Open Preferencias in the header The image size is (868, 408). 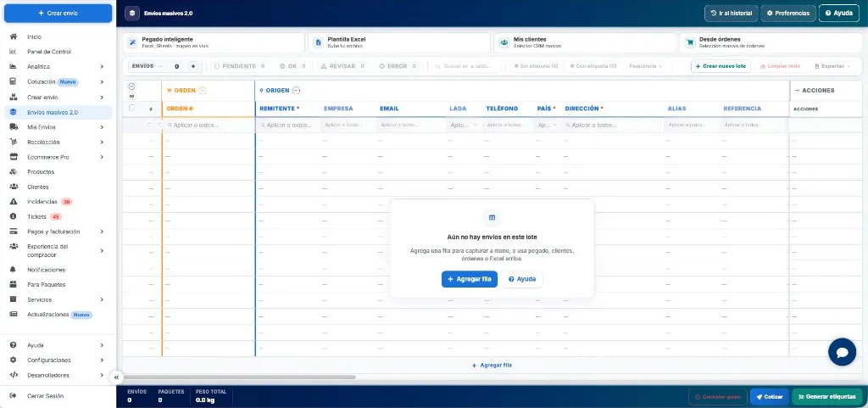click(788, 13)
